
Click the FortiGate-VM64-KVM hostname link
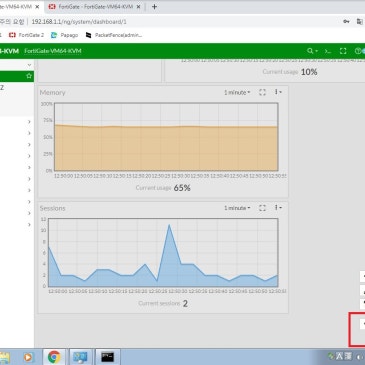[53, 51]
